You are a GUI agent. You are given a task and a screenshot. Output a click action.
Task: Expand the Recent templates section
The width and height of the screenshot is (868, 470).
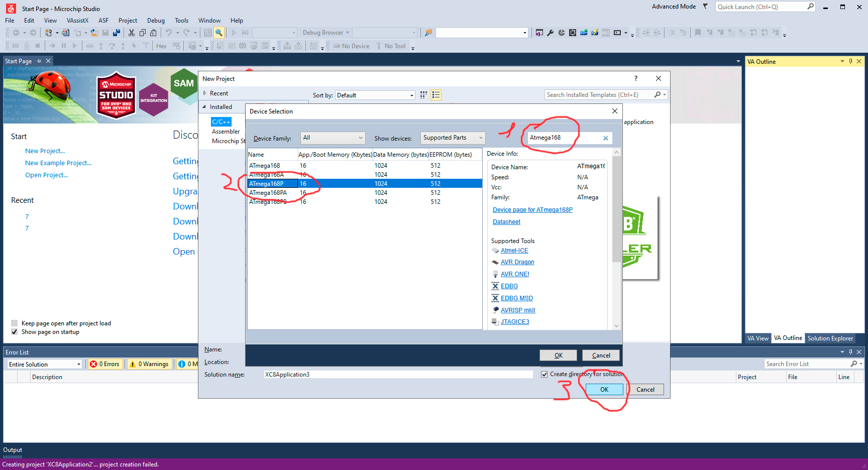click(x=205, y=93)
